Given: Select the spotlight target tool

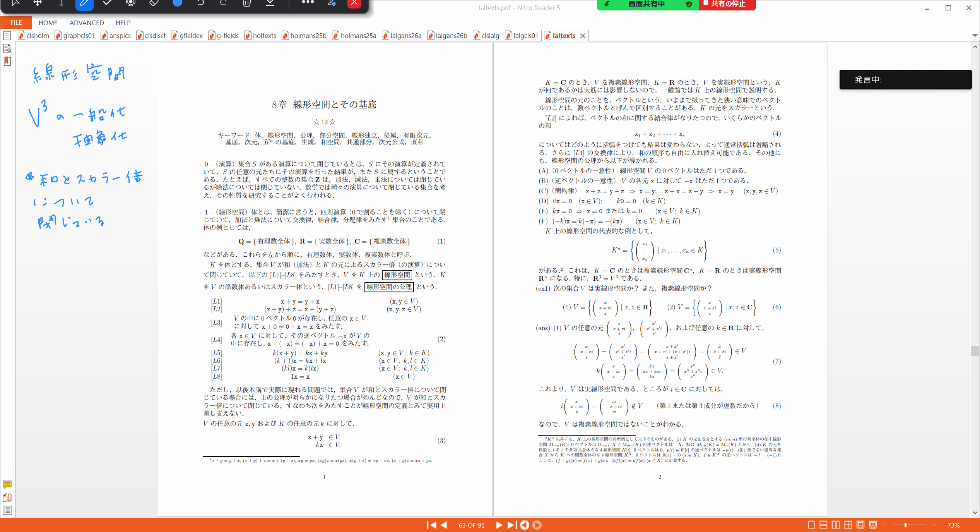Looking at the screenshot, I should pos(131,3).
